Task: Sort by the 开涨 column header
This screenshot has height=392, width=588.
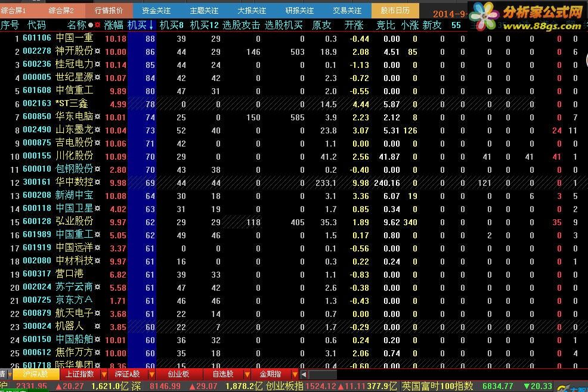Action: point(354,25)
